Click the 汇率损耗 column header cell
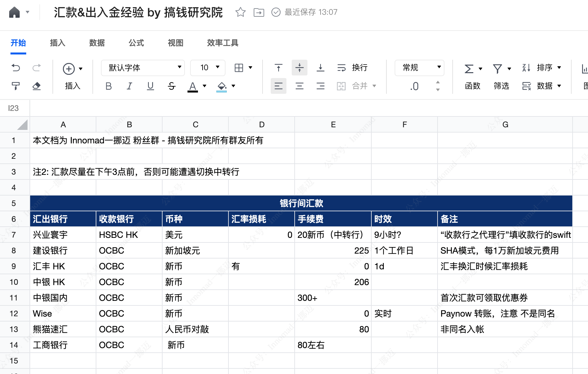 (261, 219)
